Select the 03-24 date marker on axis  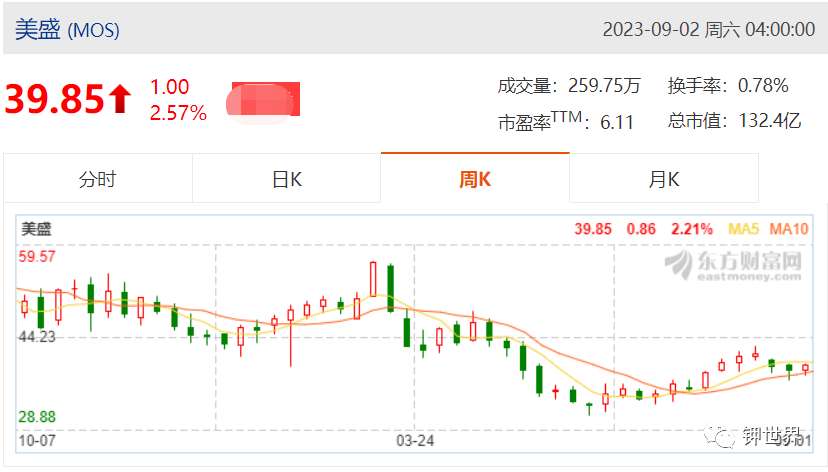pyautogui.click(x=415, y=440)
